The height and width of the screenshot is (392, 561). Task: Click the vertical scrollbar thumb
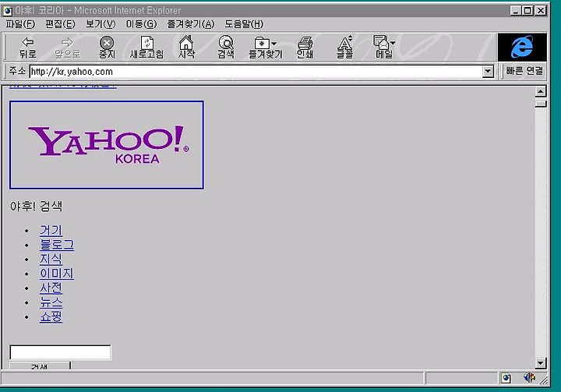(541, 104)
